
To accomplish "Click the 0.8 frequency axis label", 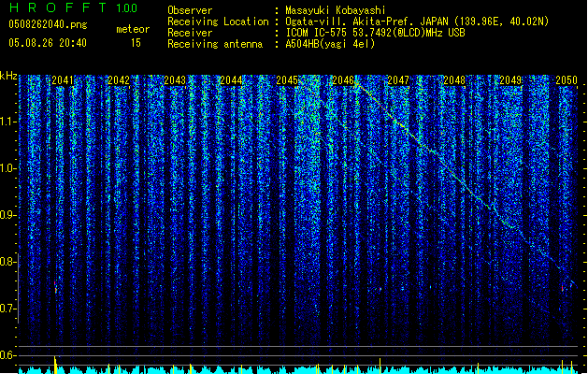I will click(x=7, y=262).
